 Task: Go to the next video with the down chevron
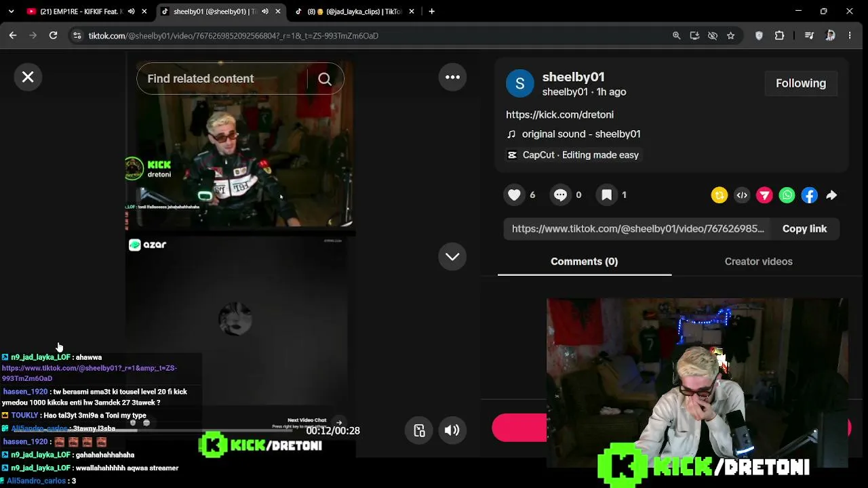click(452, 257)
